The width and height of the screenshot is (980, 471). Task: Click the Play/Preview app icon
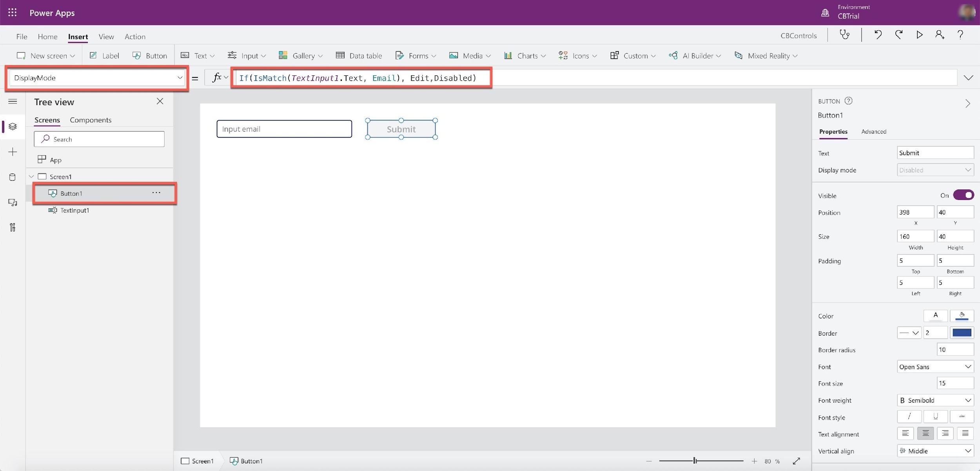(919, 36)
